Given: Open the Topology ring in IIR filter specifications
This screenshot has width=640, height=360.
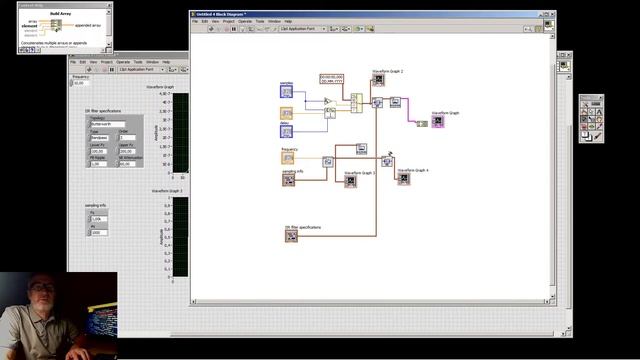Looking at the screenshot, I should pos(107,124).
